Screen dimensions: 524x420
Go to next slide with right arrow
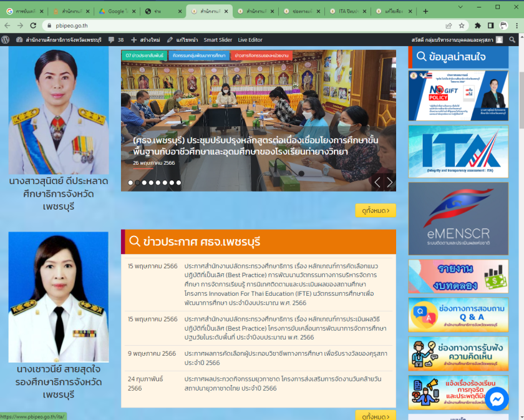tap(390, 182)
